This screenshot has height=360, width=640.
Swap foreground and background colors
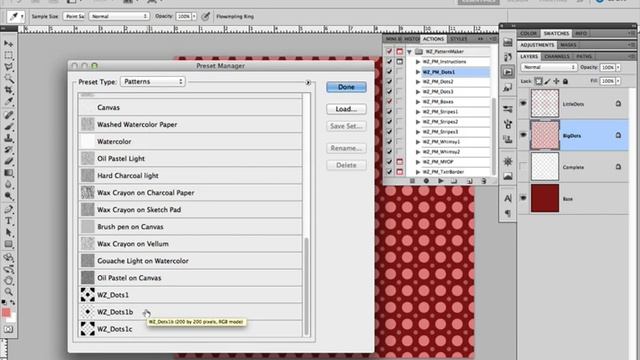13,302
